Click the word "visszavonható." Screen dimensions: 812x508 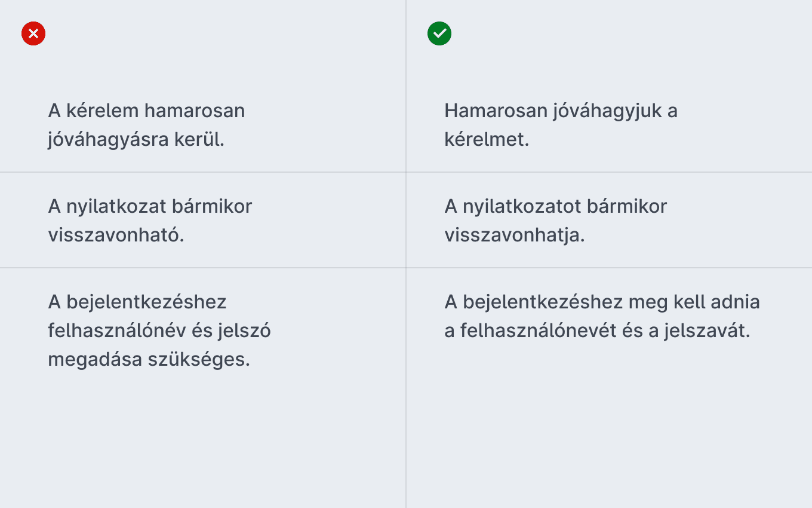pos(116,235)
